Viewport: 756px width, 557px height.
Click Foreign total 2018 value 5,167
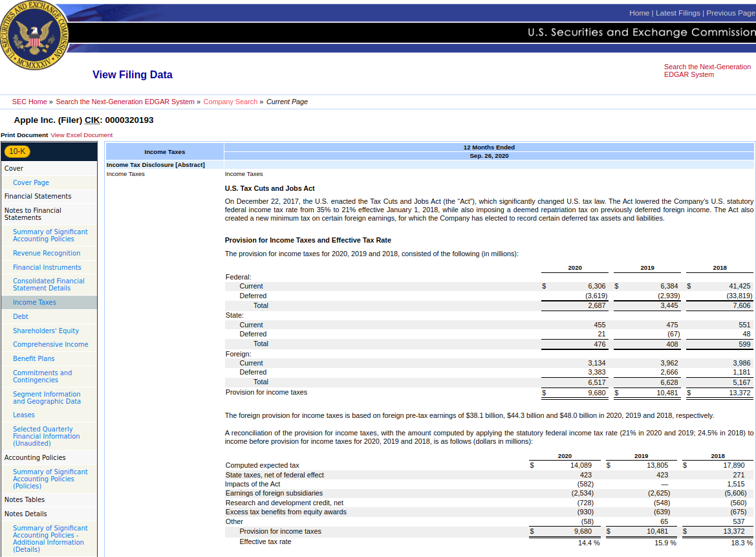pos(742,382)
